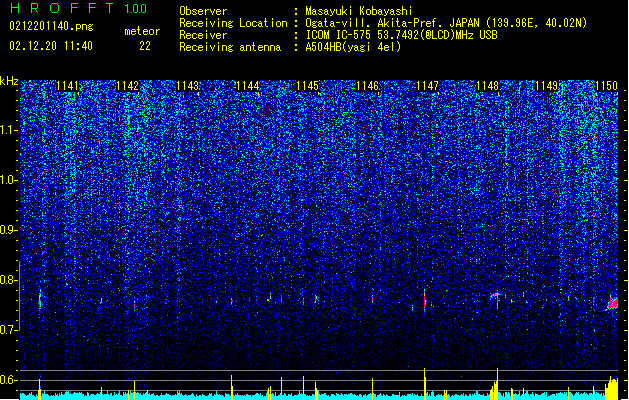Click the receiver ICOM IC-575 text

click(401, 35)
